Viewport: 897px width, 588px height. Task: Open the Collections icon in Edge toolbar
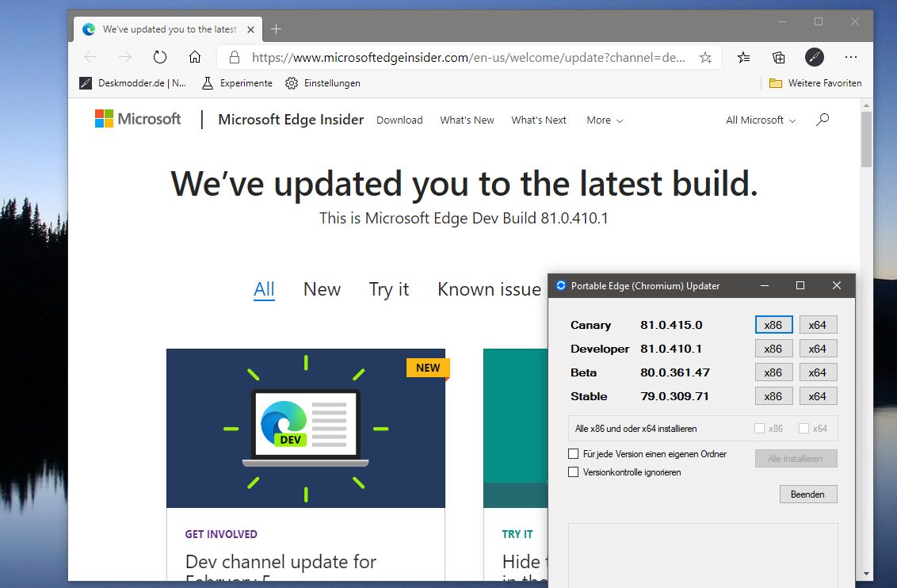click(x=779, y=57)
